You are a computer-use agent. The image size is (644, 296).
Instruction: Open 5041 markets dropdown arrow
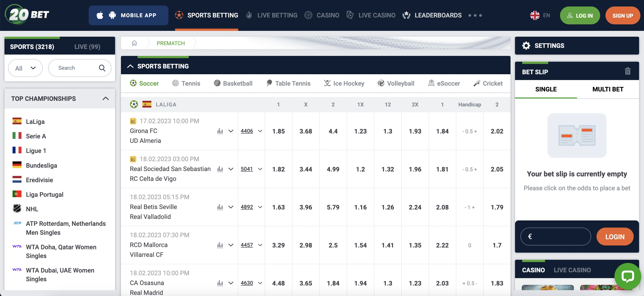(260, 169)
